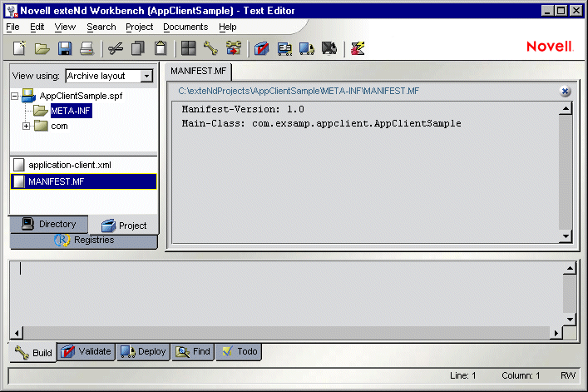This screenshot has width=588, height=392.
Task: Click the Novell logo
Action: [550, 47]
